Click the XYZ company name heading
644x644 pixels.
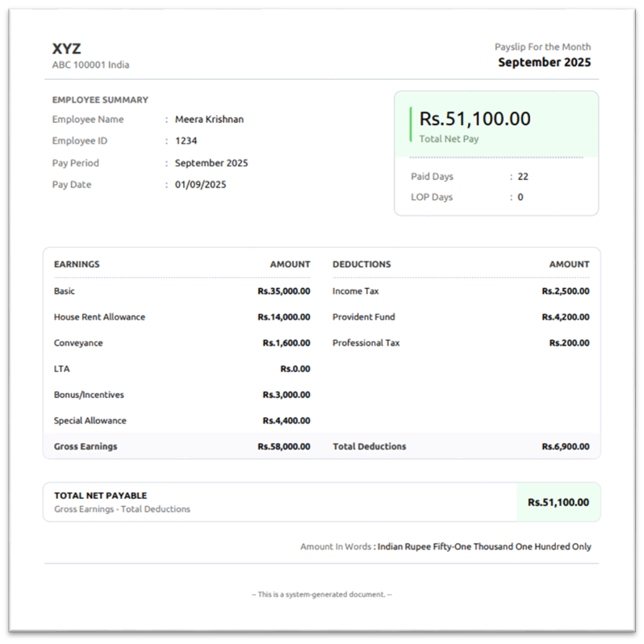(67, 49)
